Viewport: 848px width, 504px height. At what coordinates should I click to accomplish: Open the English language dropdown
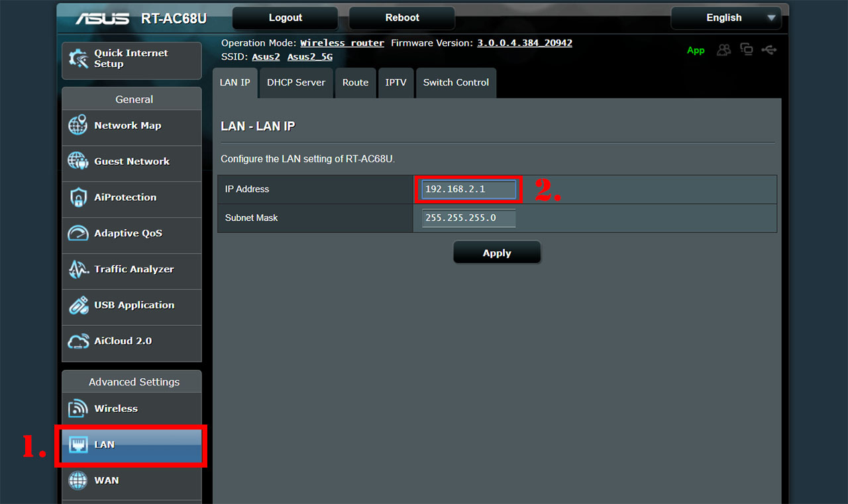[726, 18]
